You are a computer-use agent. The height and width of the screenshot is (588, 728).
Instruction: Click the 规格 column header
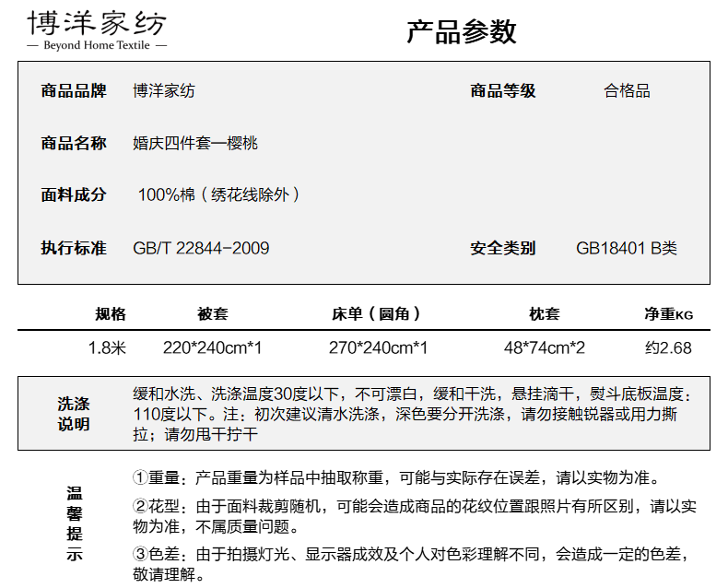[111, 314]
